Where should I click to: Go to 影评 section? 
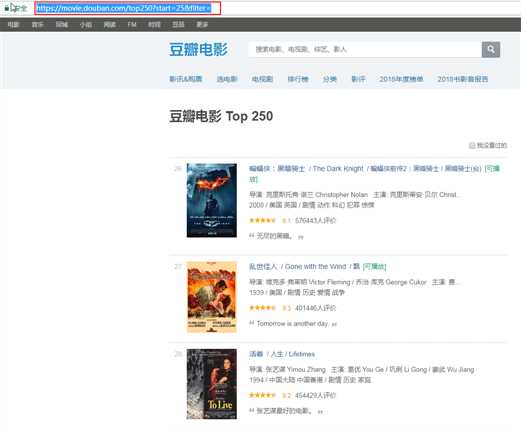tap(358, 79)
